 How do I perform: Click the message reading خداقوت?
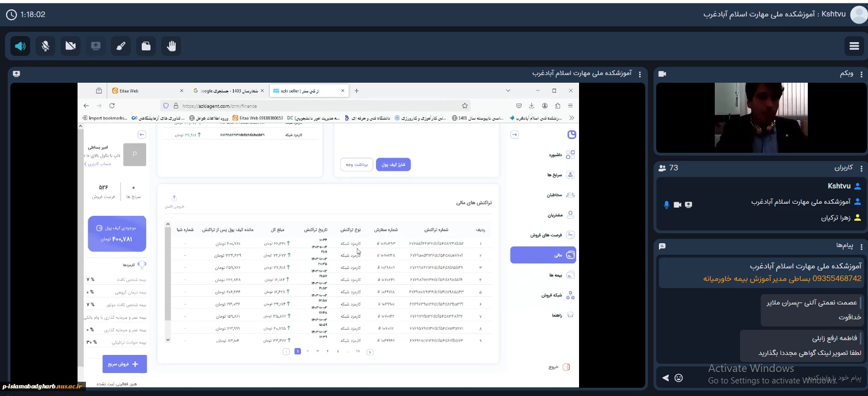[850, 317]
